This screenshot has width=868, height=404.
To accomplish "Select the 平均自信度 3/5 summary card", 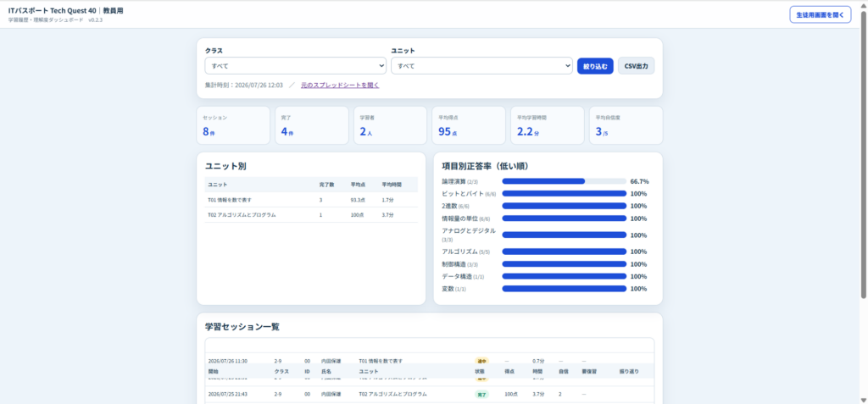I will point(626,125).
